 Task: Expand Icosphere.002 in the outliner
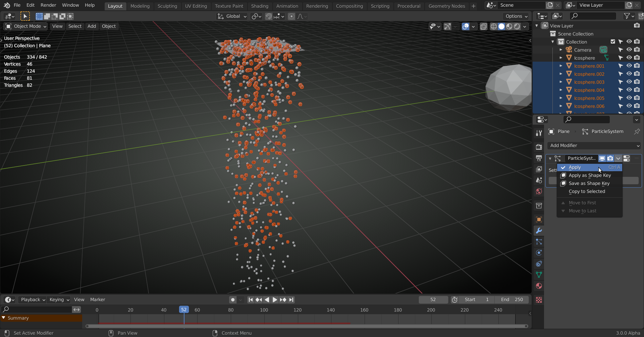[x=561, y=74]
